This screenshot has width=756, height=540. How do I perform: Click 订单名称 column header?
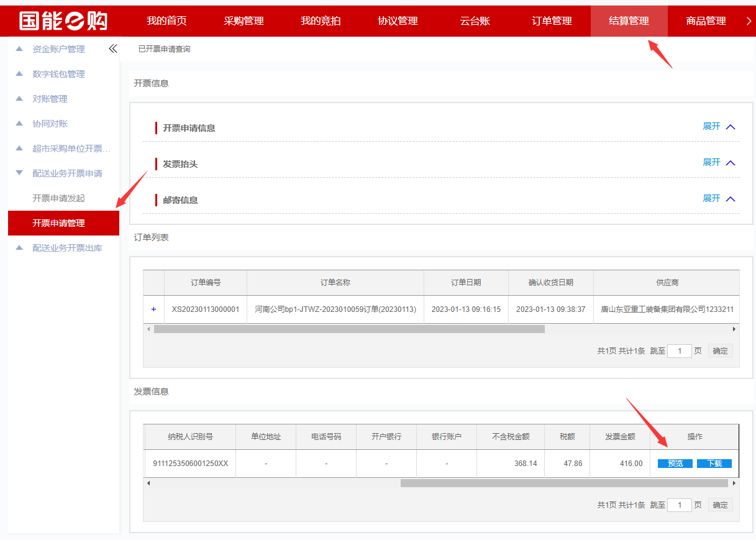tap(335, 283)
